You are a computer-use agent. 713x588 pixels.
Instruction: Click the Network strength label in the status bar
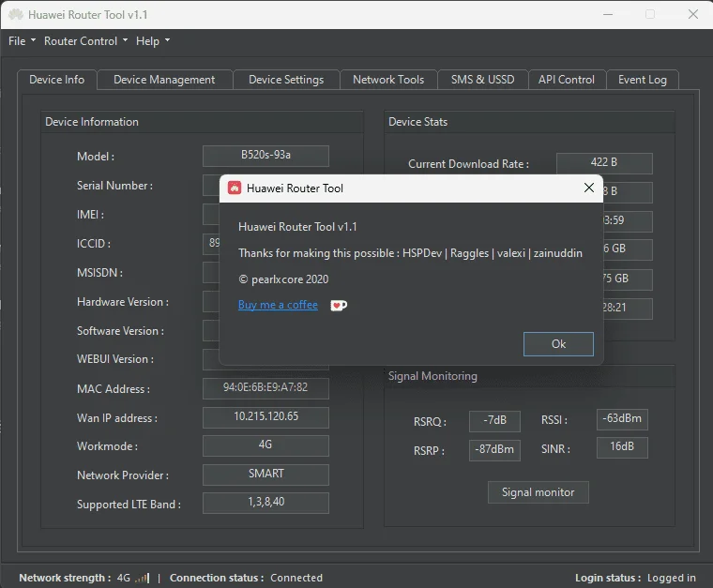pos(65,578)
